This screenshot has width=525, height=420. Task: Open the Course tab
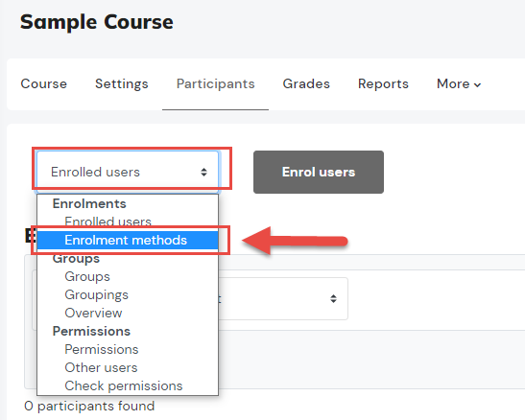coord(44,84)
